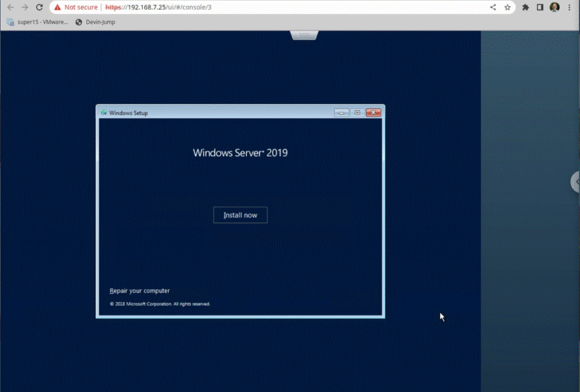The width and height of the screenshot is (580, 392).
Task: Minimize the Windows Setup dialog
Action: click(x=341, y=112)
